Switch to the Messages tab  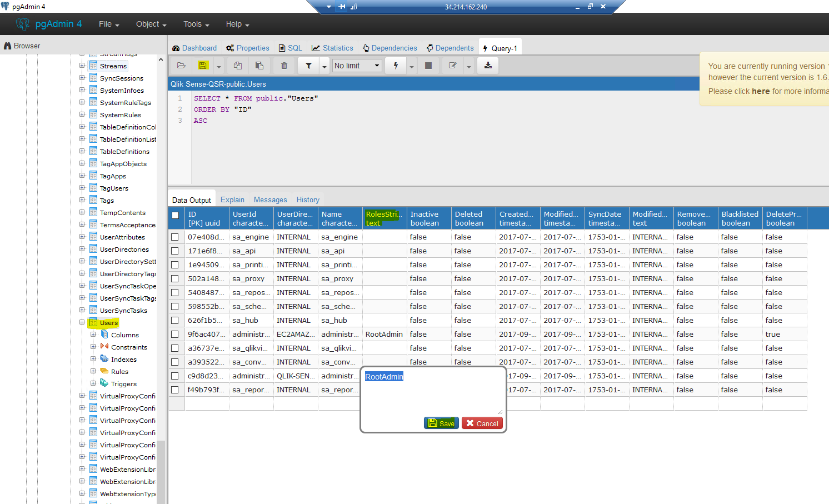[x=270, y=199]
